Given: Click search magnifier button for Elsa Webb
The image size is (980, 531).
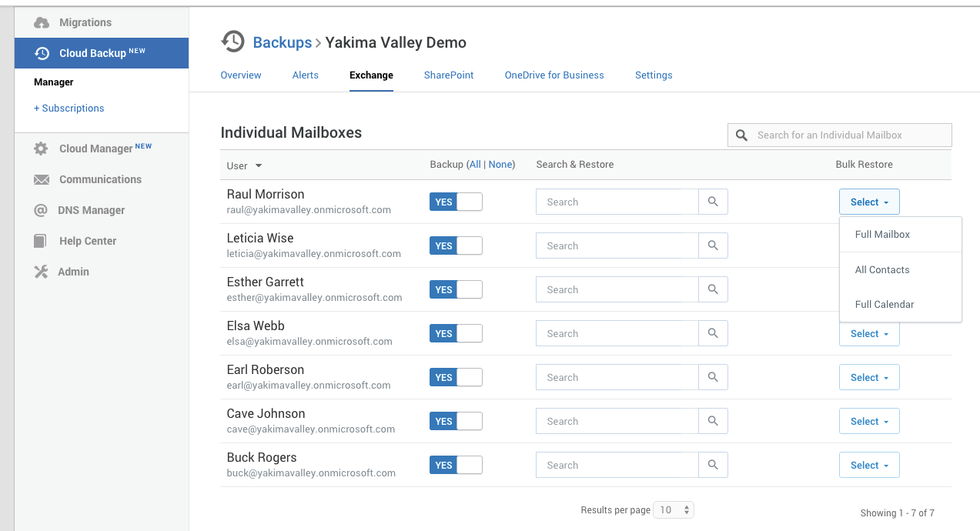Looking at the screenshot, I should [713, 333].
